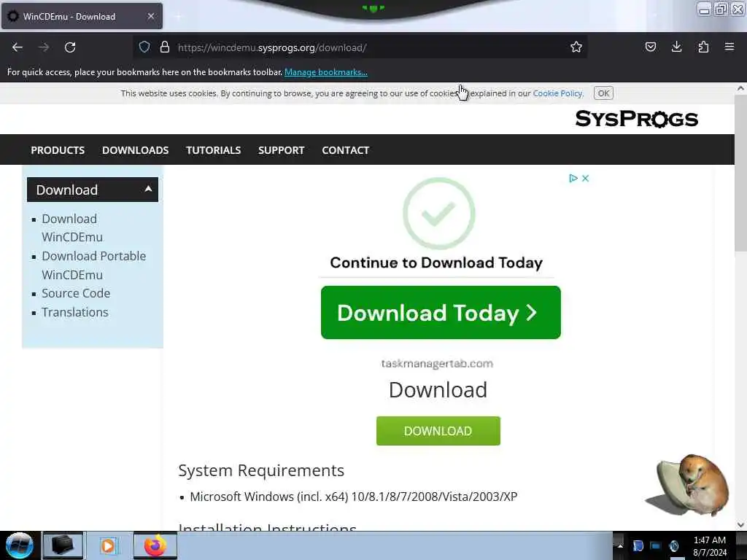Click the blue flag tray icon
Image resolution: width=747 pixels, height=560 pixels.
pos(638,545)
